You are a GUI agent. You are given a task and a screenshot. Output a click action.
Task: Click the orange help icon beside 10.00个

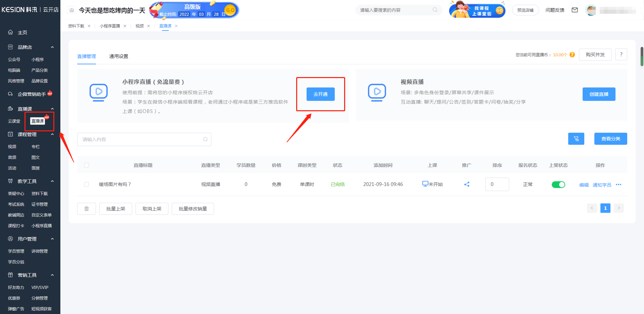(572, 55)
